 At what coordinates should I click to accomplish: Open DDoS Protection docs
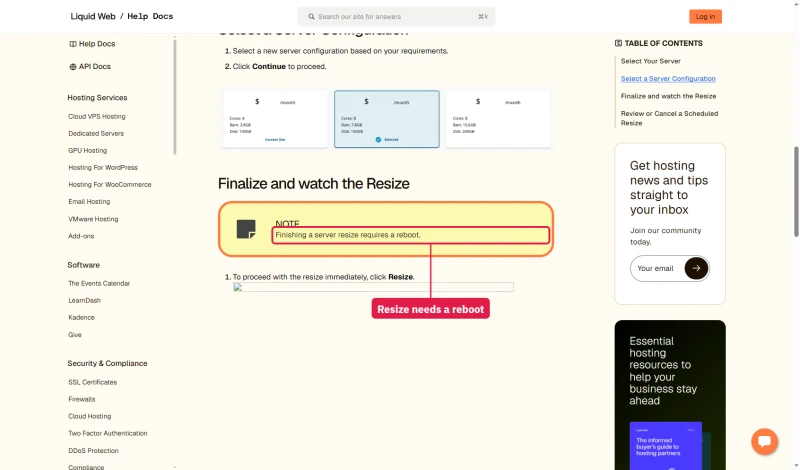point(93,451)
